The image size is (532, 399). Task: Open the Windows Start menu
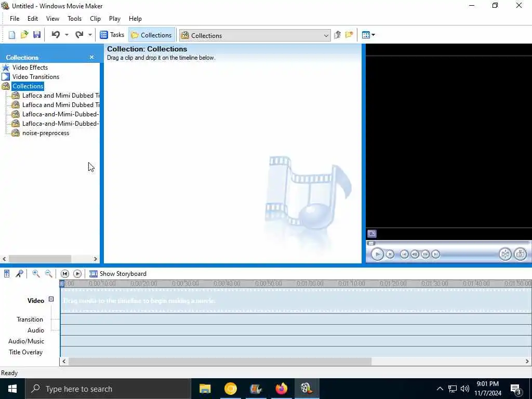12,389
